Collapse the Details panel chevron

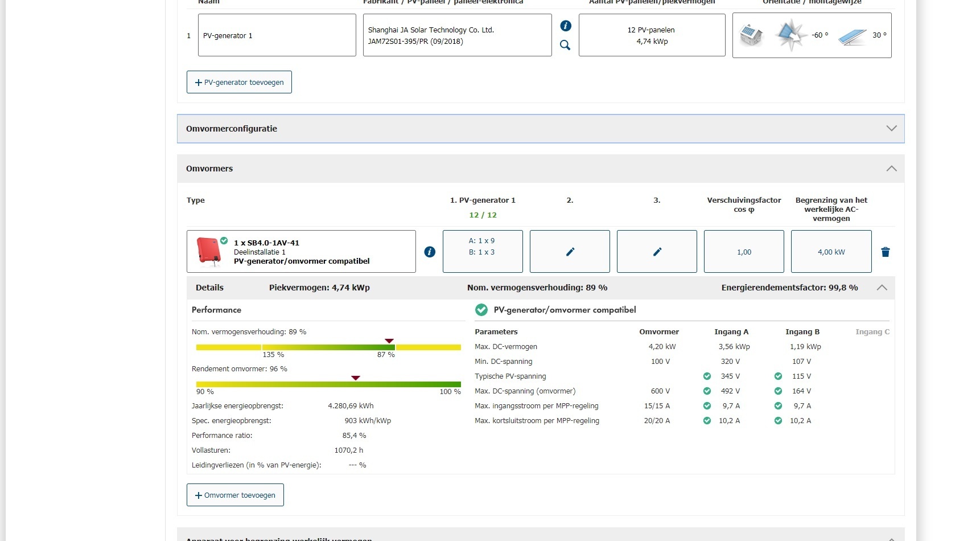882,288
